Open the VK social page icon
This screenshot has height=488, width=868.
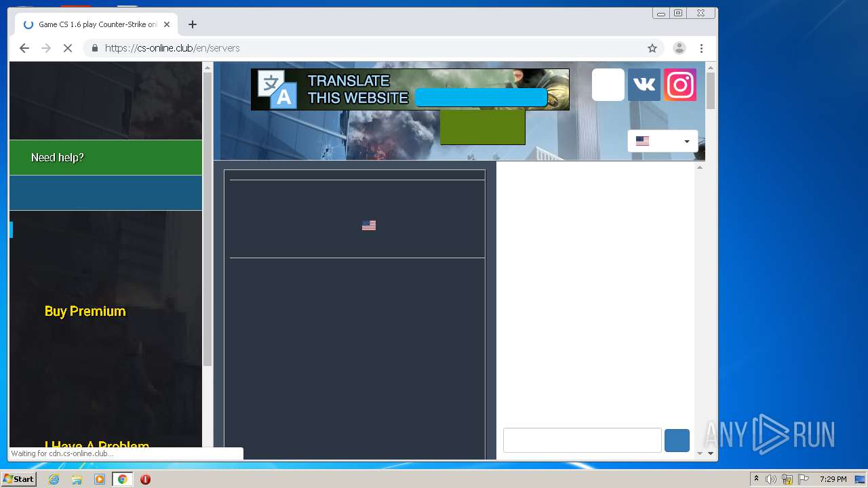pos(644,85)
